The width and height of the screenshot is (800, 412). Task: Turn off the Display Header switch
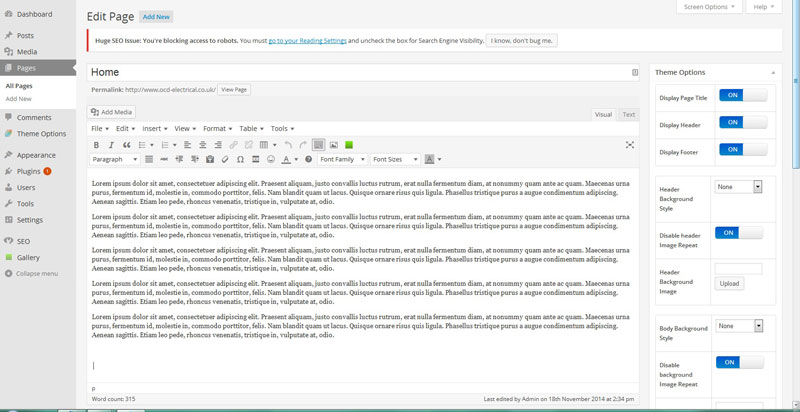click(741, 122)
